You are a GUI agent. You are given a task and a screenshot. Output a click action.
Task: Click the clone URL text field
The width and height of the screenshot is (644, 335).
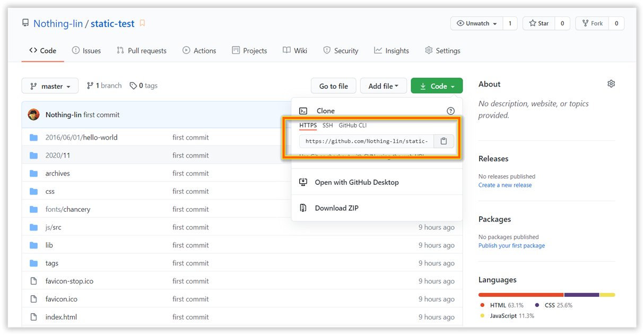tap(367, 141)
